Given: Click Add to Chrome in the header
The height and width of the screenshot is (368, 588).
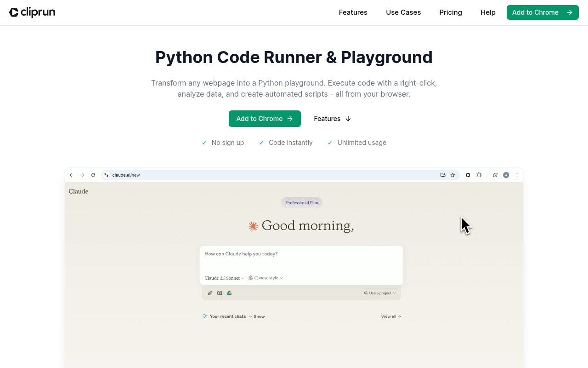Looking at the screenshot, I should tap(543, 12).
